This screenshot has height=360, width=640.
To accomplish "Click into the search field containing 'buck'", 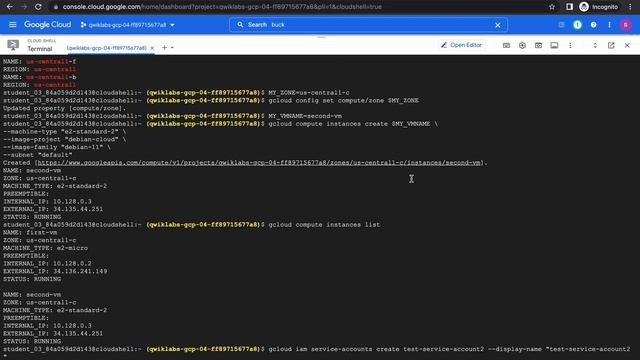I will (367, 25).
